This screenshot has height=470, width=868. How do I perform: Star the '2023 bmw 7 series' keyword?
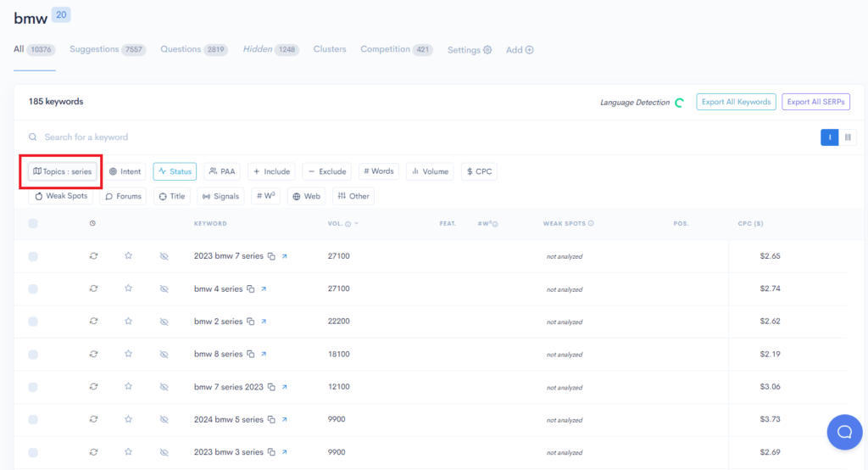pyautogui.click(x=129, y=255)
